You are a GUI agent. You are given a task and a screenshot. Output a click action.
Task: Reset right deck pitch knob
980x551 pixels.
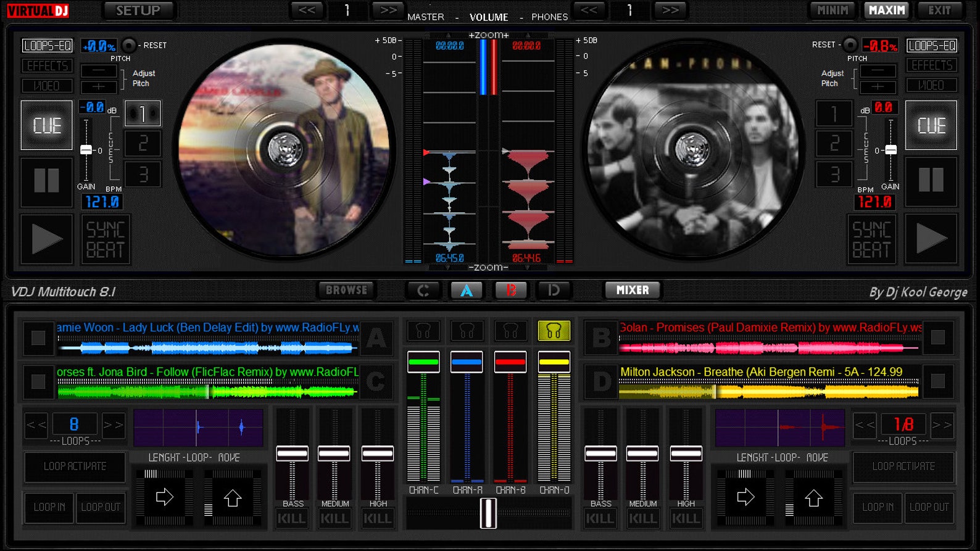pyautogui.click(x=850, y=44)
